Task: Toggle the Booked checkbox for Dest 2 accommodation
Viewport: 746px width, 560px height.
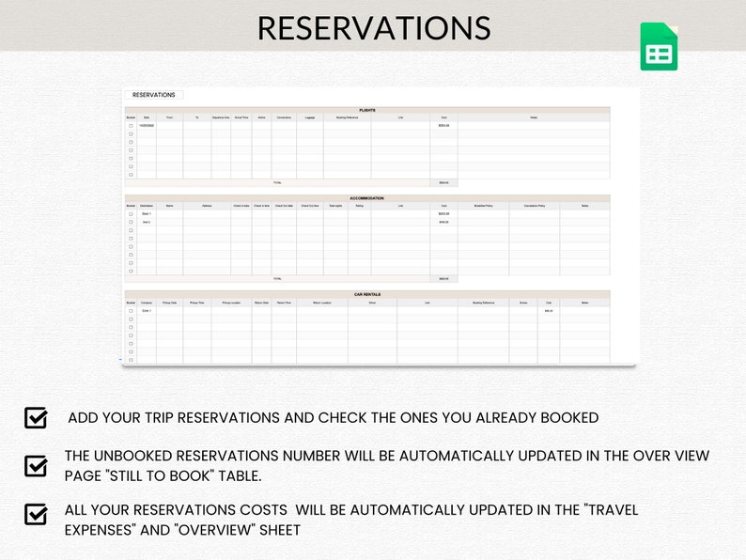Action: 131,222
